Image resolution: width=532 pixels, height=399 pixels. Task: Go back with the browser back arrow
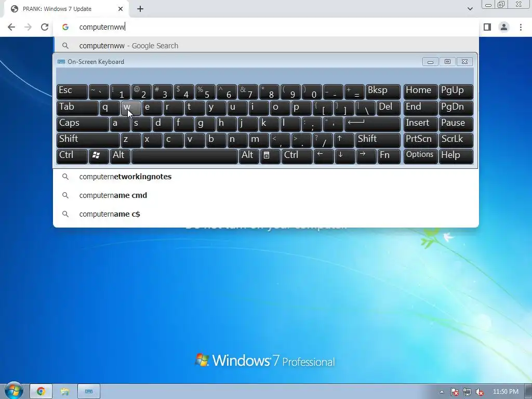point(11,27)
